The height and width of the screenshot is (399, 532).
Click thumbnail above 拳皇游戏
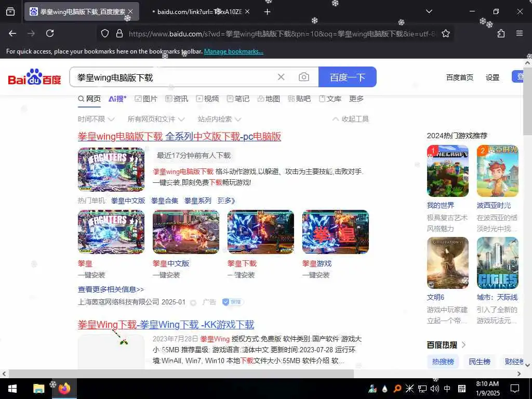click(335, 232)
